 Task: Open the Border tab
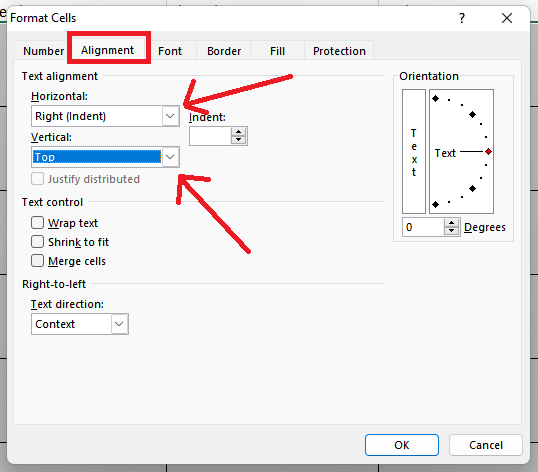[224, 51]
